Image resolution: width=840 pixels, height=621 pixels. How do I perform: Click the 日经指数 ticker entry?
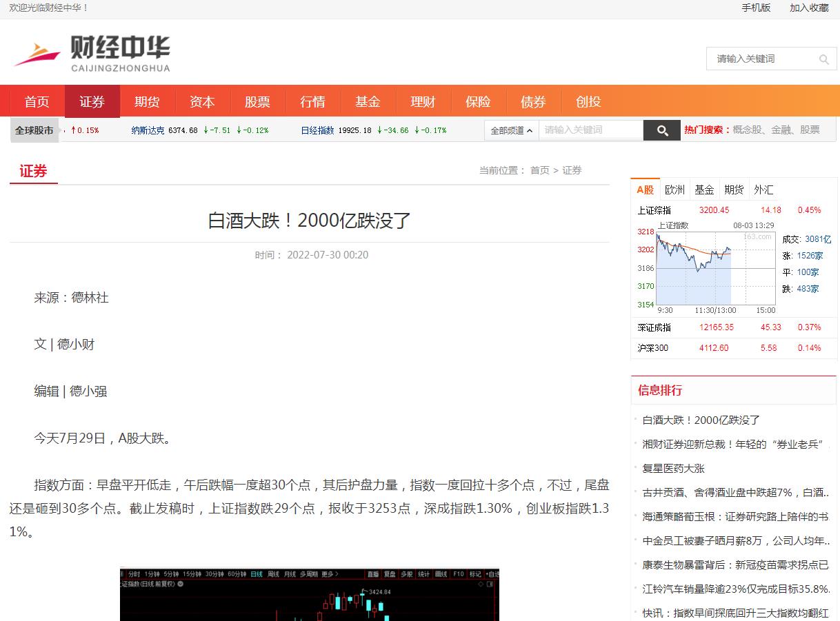(x=374, y=130)
